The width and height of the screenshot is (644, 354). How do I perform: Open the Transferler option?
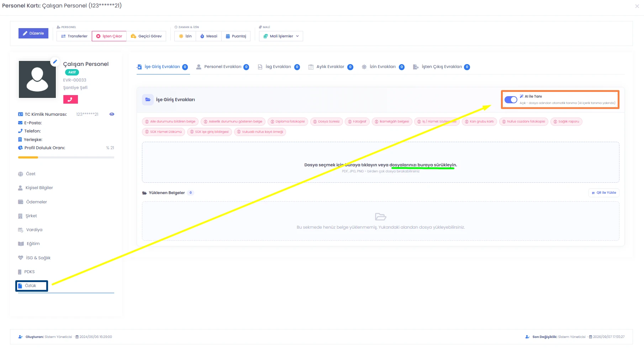click(74, 36)
